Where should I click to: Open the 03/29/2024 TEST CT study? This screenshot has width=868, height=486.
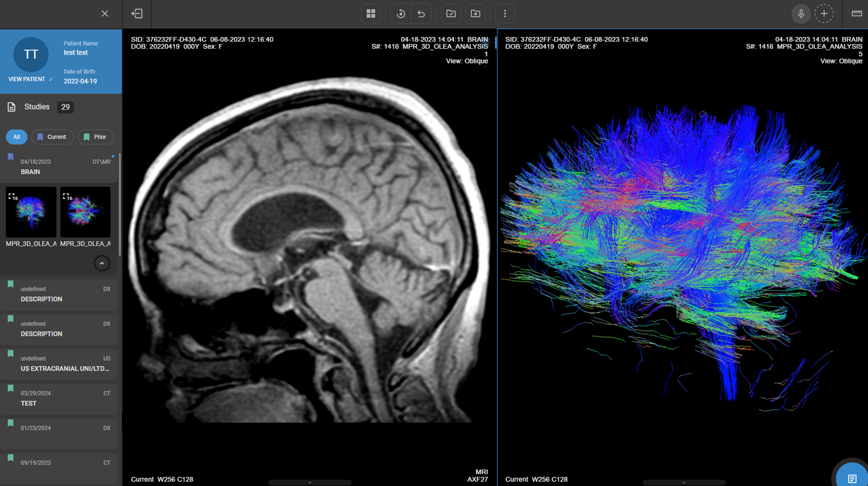click(x=59, y=398)
